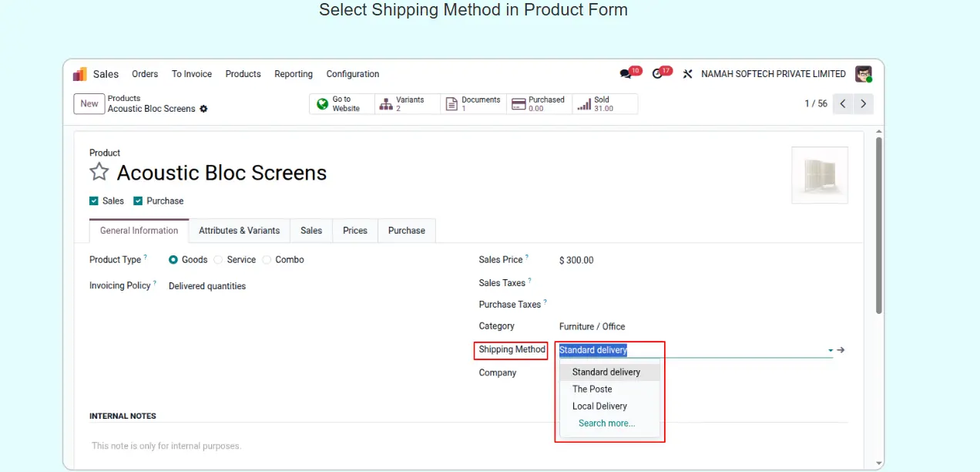Select Local Delivery shipping option

tap(599, 406)
